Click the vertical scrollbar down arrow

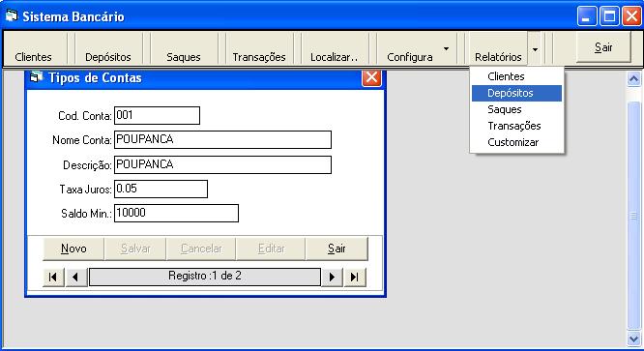point(633,338)
